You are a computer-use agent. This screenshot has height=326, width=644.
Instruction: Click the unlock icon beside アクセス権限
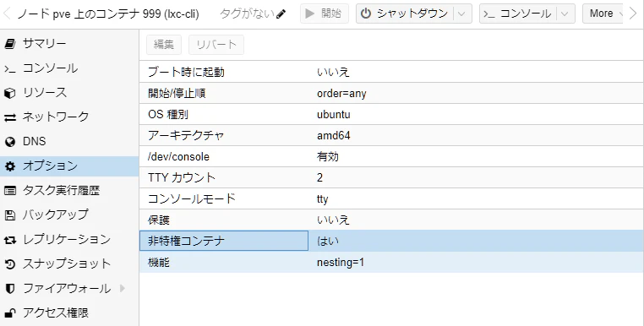click(x=10, y=313)
